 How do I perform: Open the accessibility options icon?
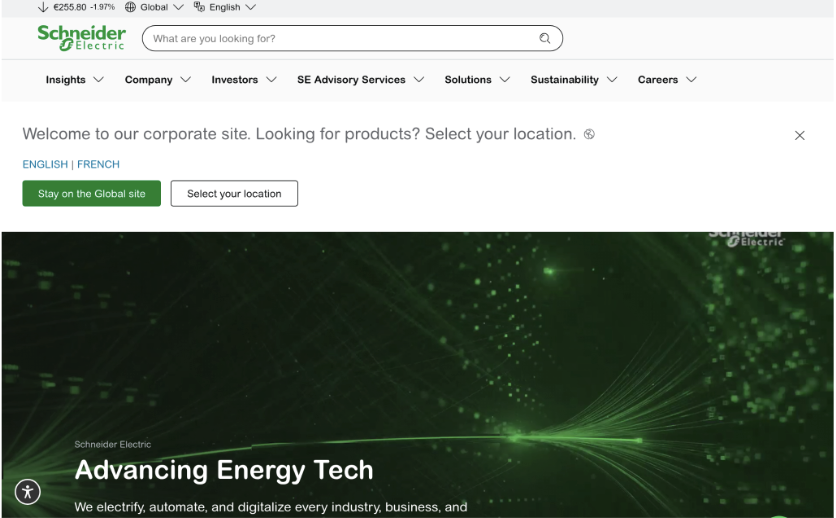coord(28,491)
